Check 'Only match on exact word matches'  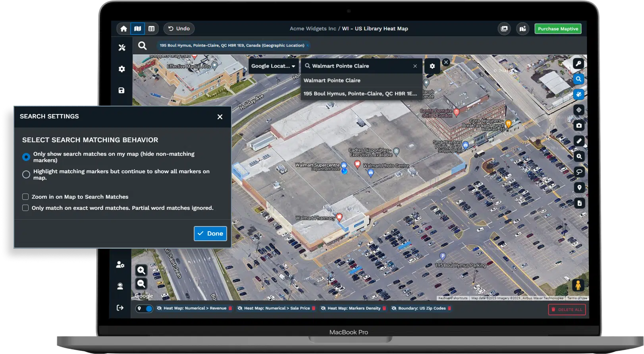click(x=25, y=208)
